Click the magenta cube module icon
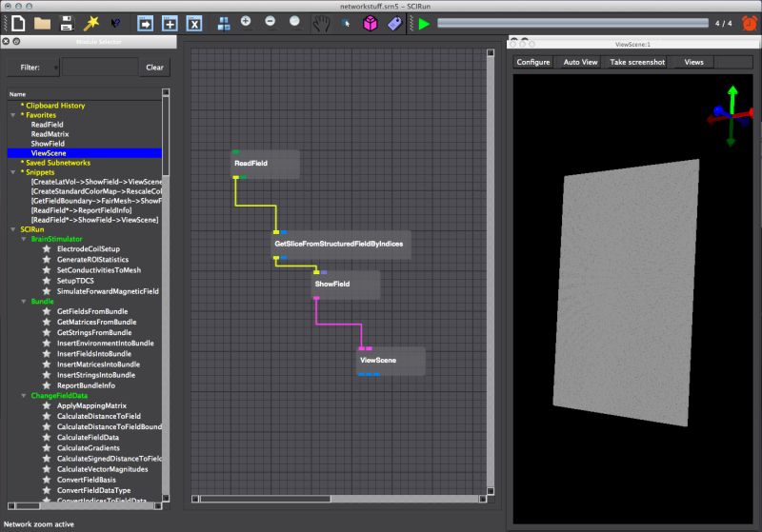The height and width of the screenshot is (532, 762). [371, 23]
